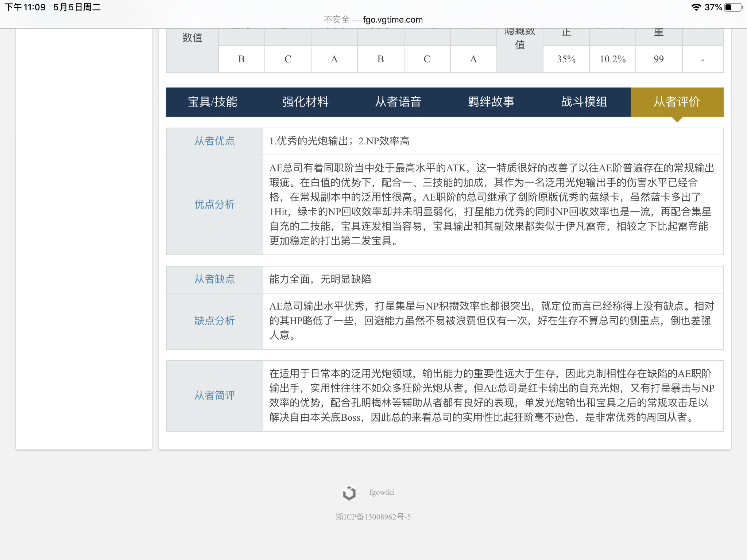This screenshot has width=747, height=560.
Task: Select the 从者语音 tab
Action: pos(398,102)
